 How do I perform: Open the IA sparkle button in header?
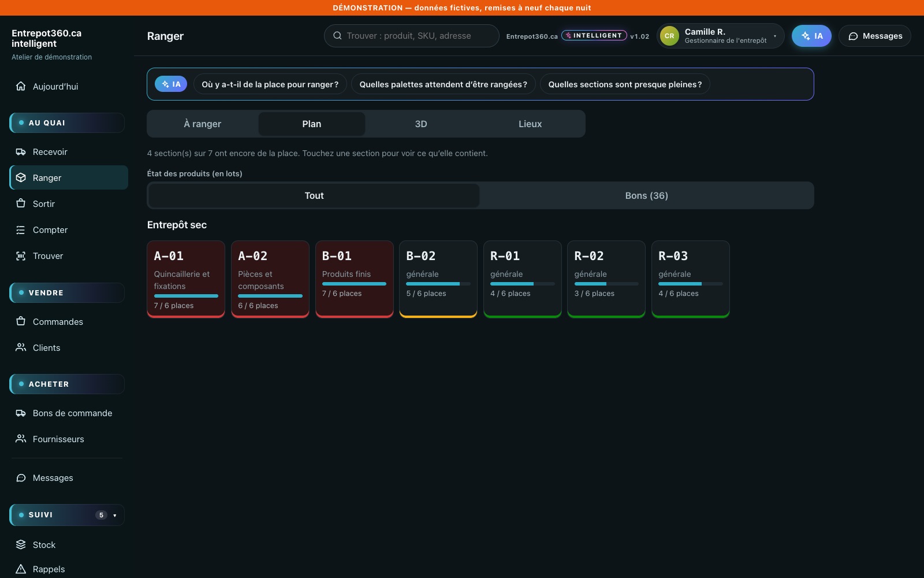pos(811,36)
